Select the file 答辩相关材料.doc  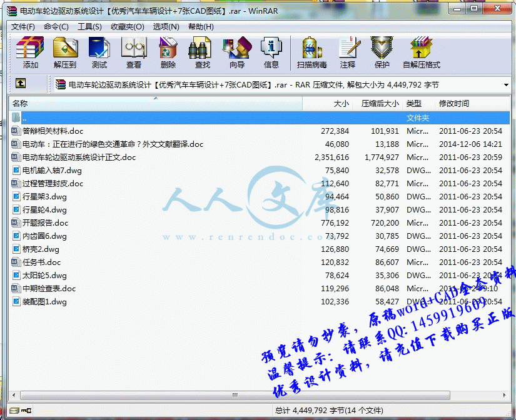(53, 131)
